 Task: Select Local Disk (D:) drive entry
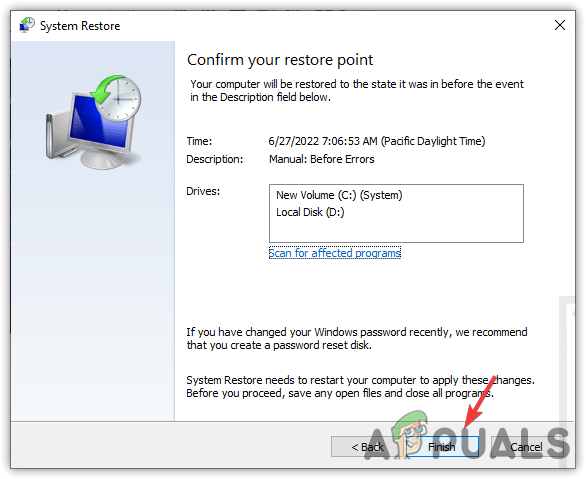(310, 212)
